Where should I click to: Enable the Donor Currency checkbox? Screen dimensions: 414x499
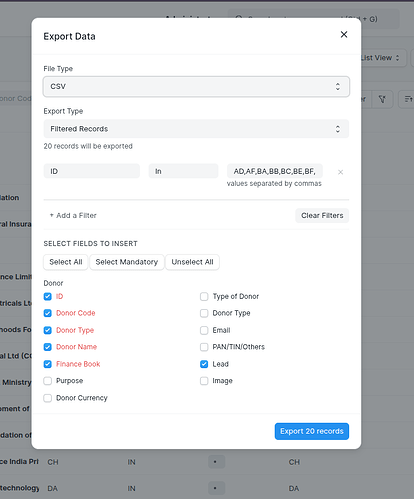(48, 398)
